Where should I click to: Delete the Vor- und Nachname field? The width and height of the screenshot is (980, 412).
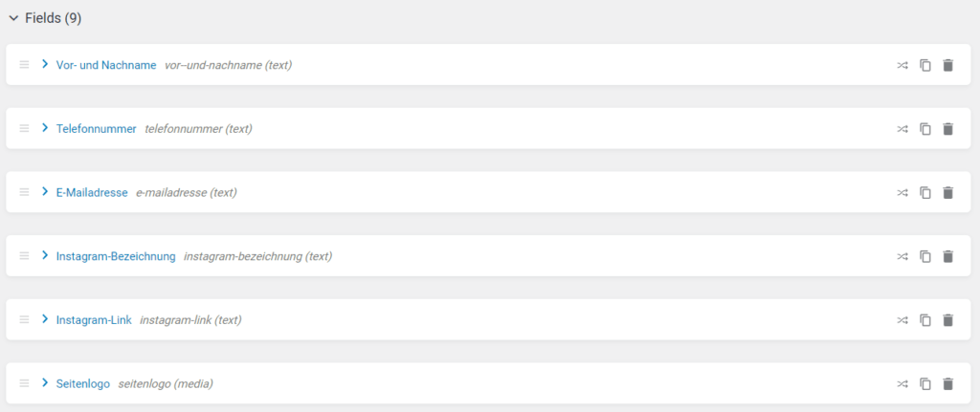pyautogui.click(x=947, y=65)
